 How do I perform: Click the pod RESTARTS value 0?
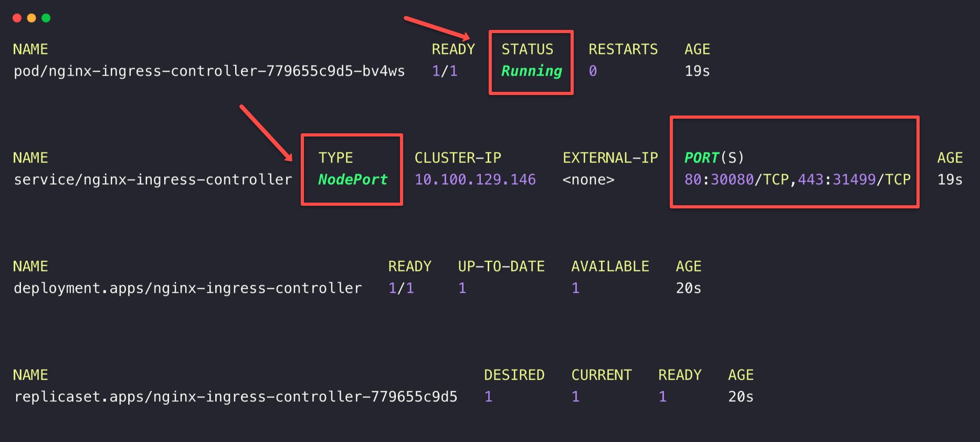pos(593,71)
